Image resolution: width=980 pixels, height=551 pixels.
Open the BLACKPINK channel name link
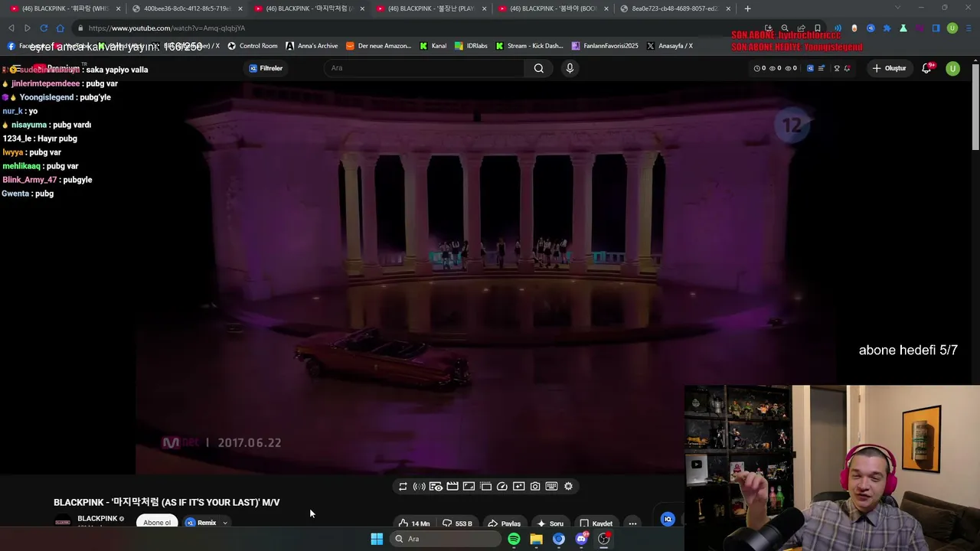pos(97,519)
